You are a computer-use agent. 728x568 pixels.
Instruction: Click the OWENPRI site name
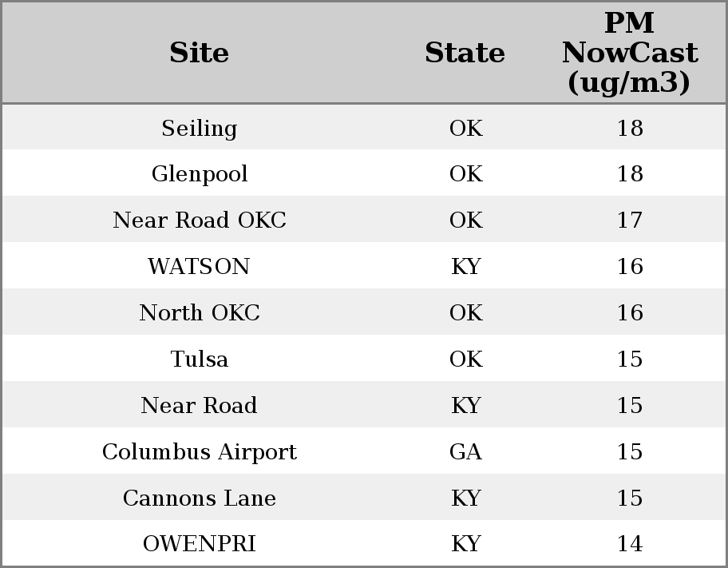tap(199, 544)
